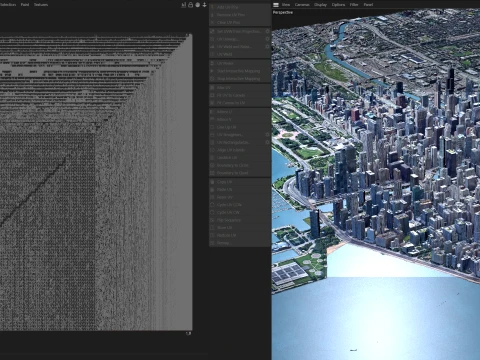Open the viewport Display menu
Screen dimensions: 480x360
coord(320,5)
